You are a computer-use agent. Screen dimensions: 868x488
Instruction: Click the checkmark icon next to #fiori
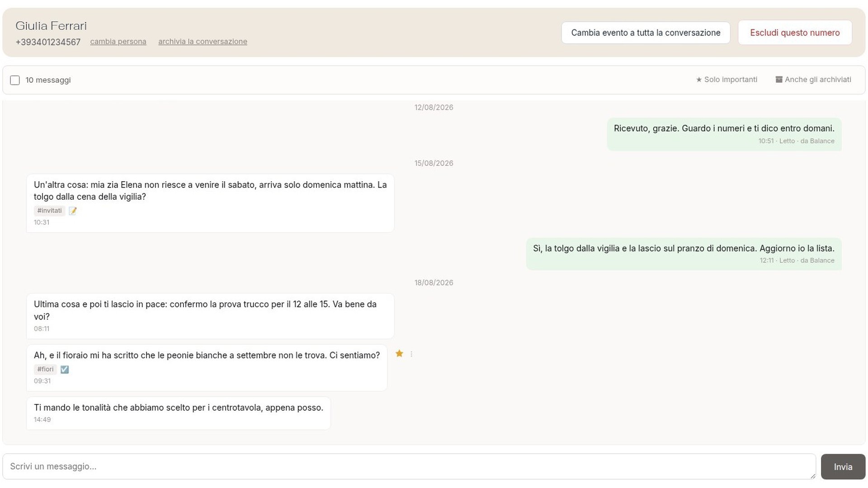coord(65,370)
